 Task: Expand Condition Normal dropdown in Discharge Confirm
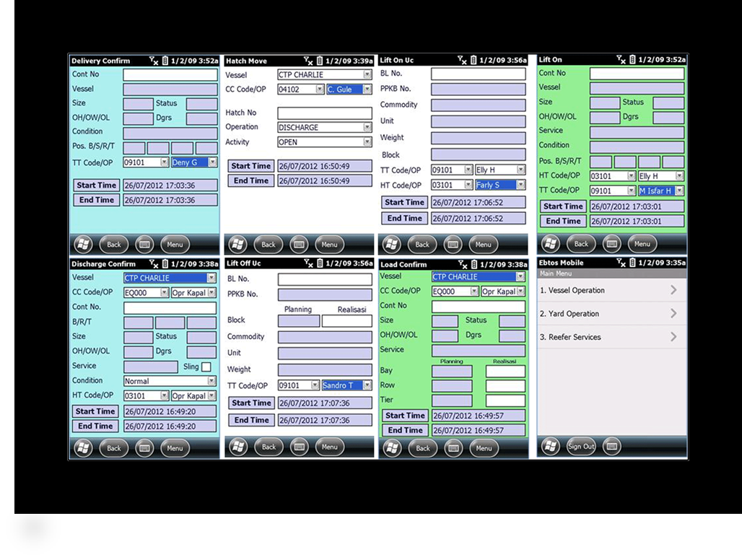click(x=211, y=381)
